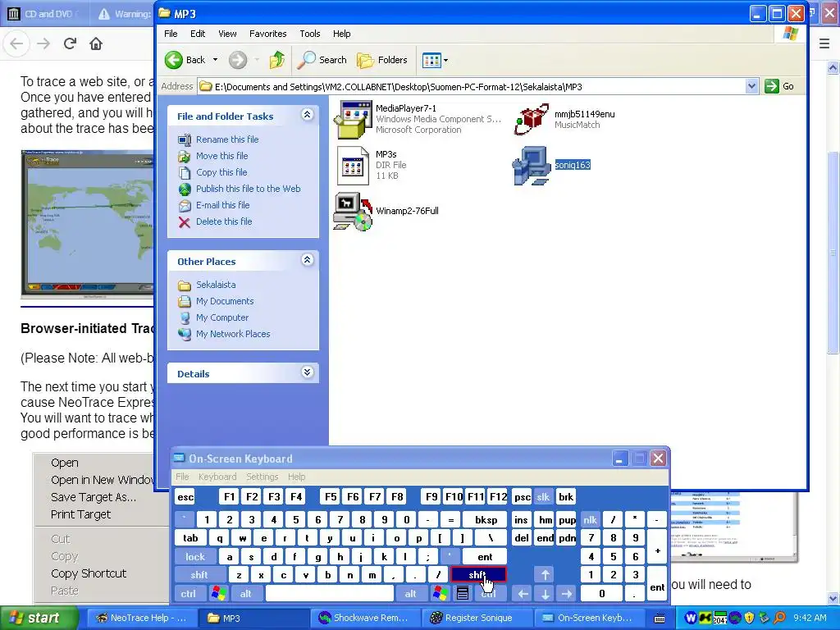
Task: Select the MP3s DIR file icon
Action: (x=353, y=165)
